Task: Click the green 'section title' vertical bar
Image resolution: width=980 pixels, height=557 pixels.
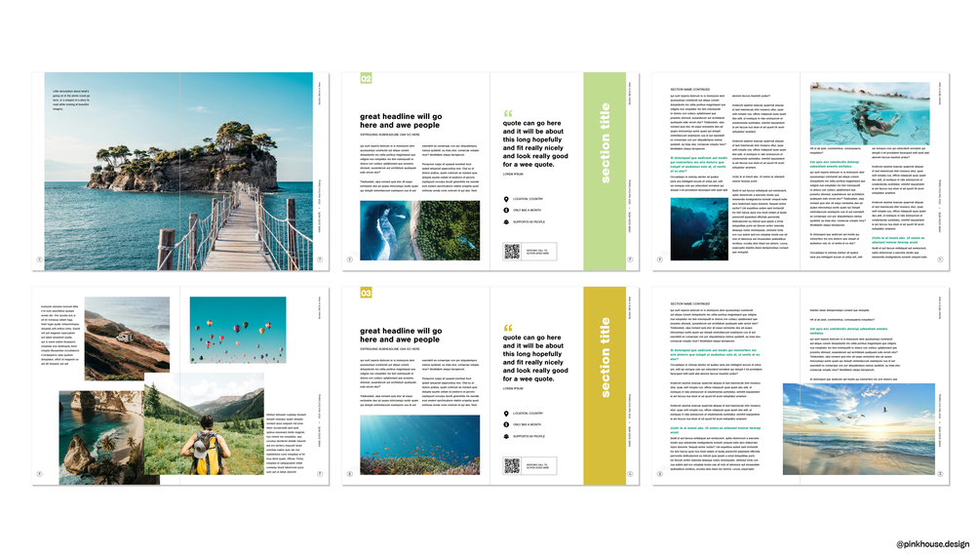Action: coord(605,172)
